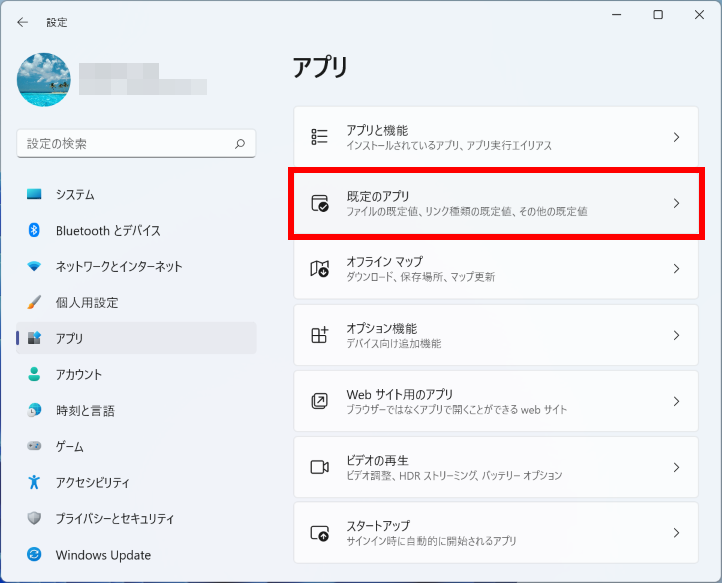Open アクセシビリティ settings

click(136, 482)
